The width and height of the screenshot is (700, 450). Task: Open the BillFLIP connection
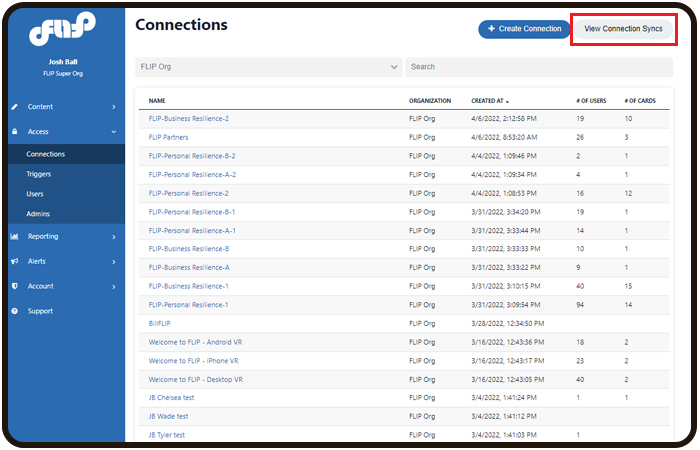click(x=159, y=324)
